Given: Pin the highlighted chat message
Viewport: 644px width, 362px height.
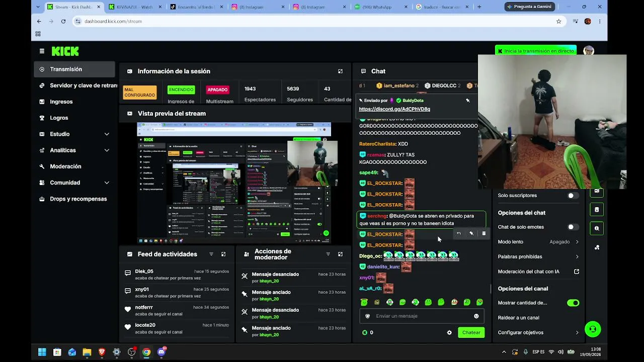Looking at the screenshot, I should (x=471, y=233).
